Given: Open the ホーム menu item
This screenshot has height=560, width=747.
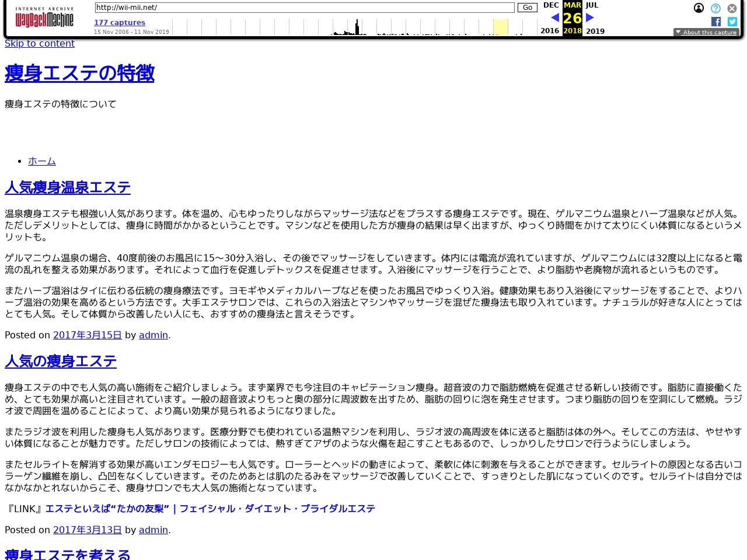Looking at the screenshot, I should click(42, 161).
